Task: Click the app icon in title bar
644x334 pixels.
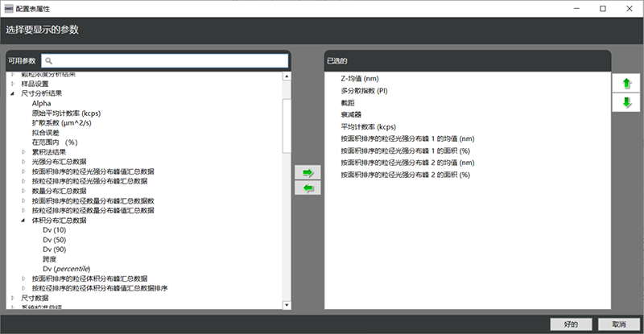Action: click(x=8, y=7)
